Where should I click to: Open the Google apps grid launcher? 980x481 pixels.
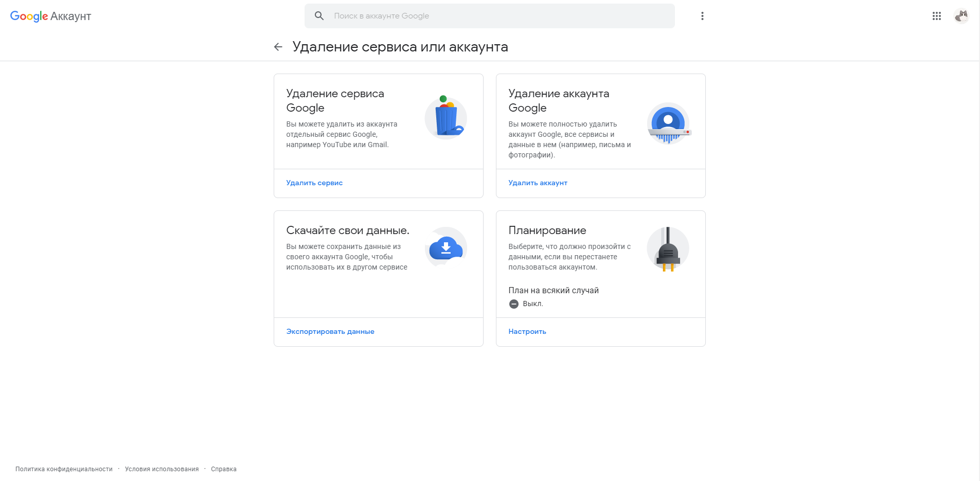tap(937, 16)
